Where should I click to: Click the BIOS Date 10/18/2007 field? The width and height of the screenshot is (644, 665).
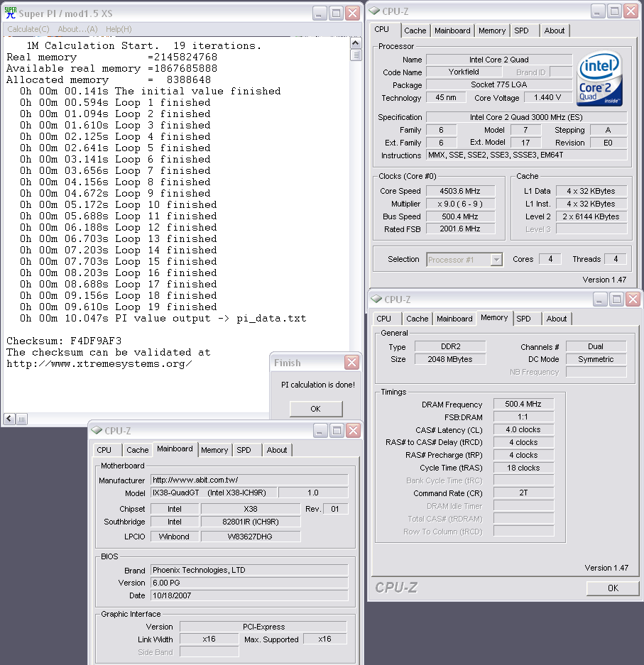pyautogui.click(x=249, y=595)
